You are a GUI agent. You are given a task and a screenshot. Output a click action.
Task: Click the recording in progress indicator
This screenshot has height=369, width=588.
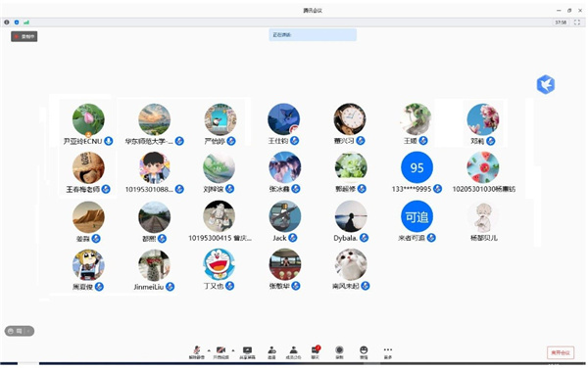point(24,36)
